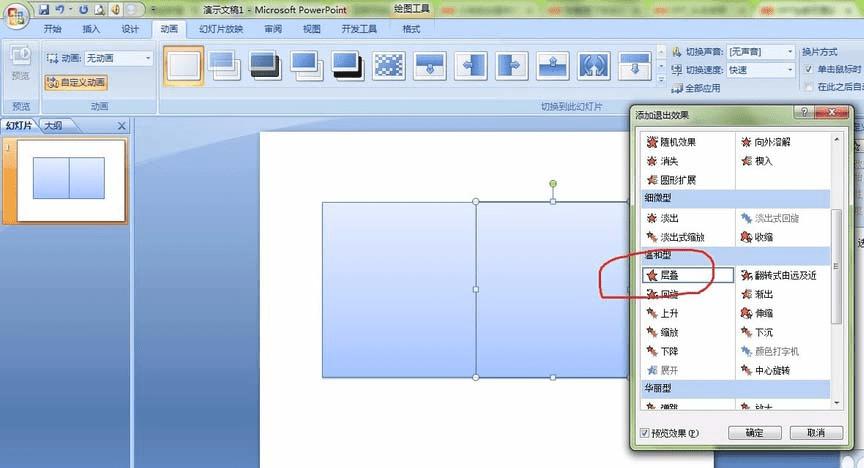
Task: Click the 预览 preview button in the ribbon
Action: (21, 63)
